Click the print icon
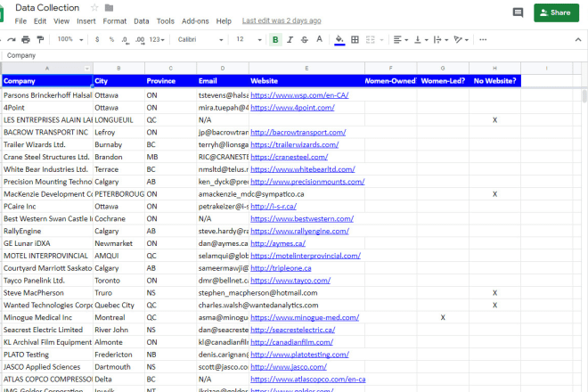The height and width of the screenshot is (392, 588). (x=26, y=39)
